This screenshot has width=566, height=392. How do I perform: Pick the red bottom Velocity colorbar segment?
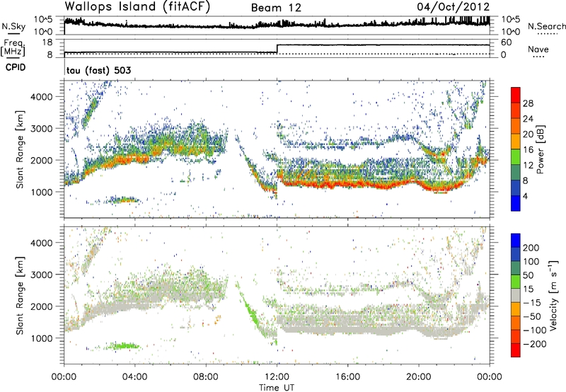pyautogui.click(x=516, y=350)
